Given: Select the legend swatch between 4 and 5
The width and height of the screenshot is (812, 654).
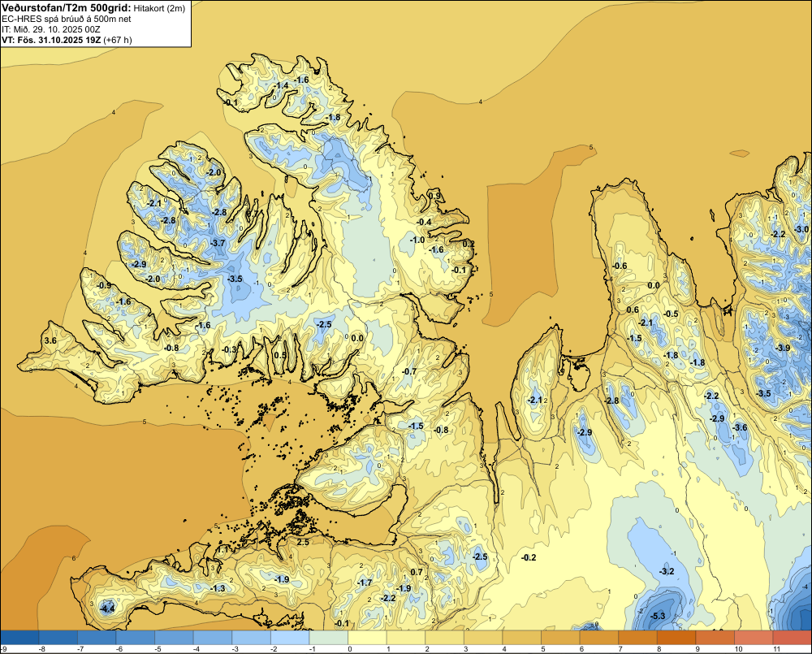Looking at the screenshot, I should (x=521, y=637).
